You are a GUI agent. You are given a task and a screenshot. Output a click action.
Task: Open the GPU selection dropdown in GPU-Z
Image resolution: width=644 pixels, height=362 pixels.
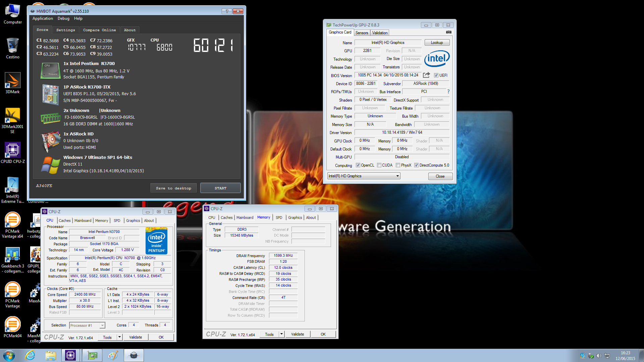coord(364,176)
